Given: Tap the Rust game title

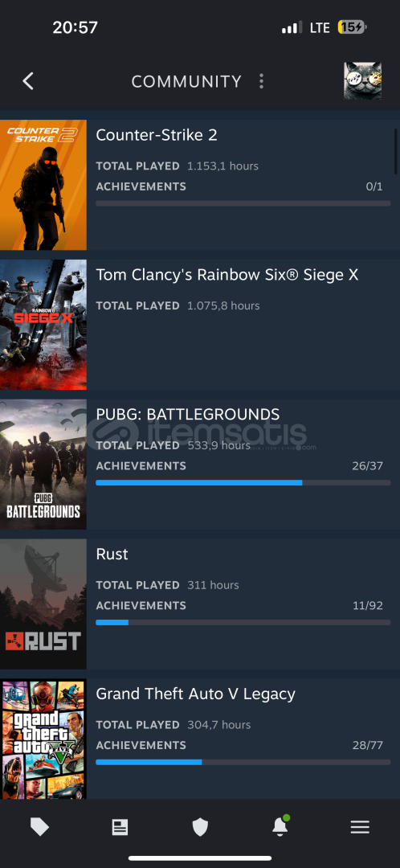Looking at the screenshot, I should click(x=112, y=554).
